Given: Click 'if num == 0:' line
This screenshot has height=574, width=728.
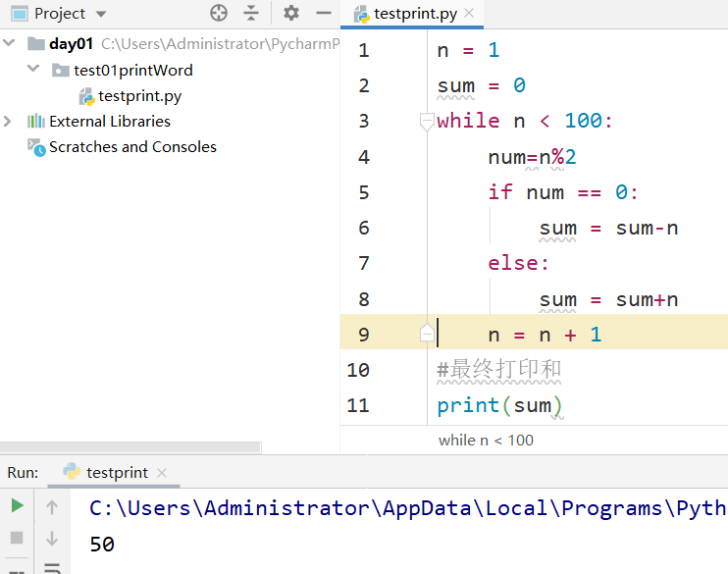Looking at the screenshot, I should (x=563, y=192).
